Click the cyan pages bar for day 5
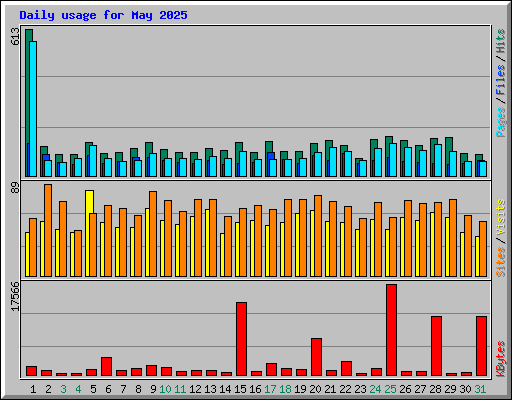 93,161
